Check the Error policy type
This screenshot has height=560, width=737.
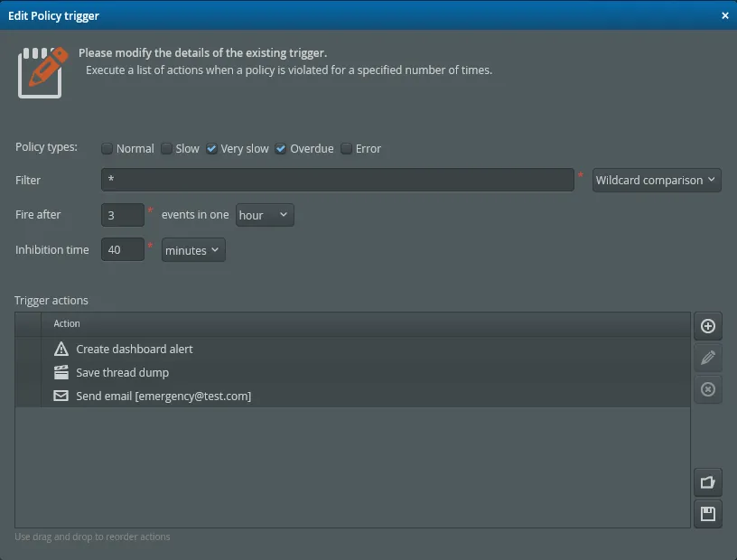tap(347, 148)
